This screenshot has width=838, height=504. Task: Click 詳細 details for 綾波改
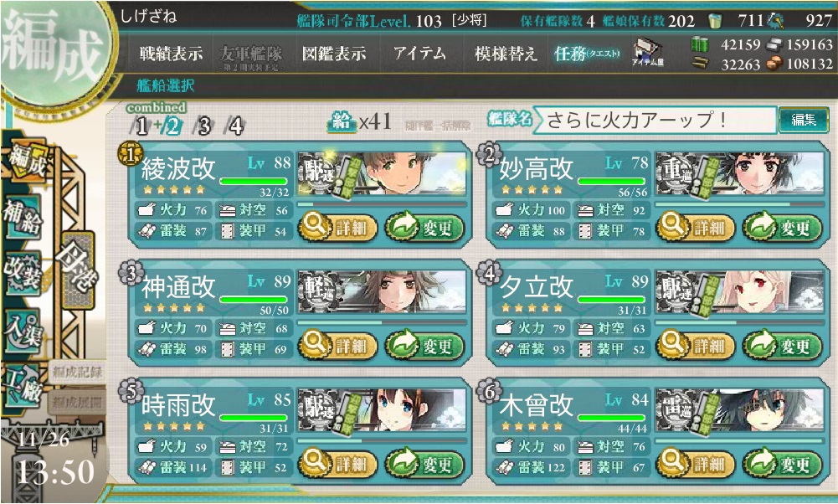pyautogui.click(x=337, y=229)
